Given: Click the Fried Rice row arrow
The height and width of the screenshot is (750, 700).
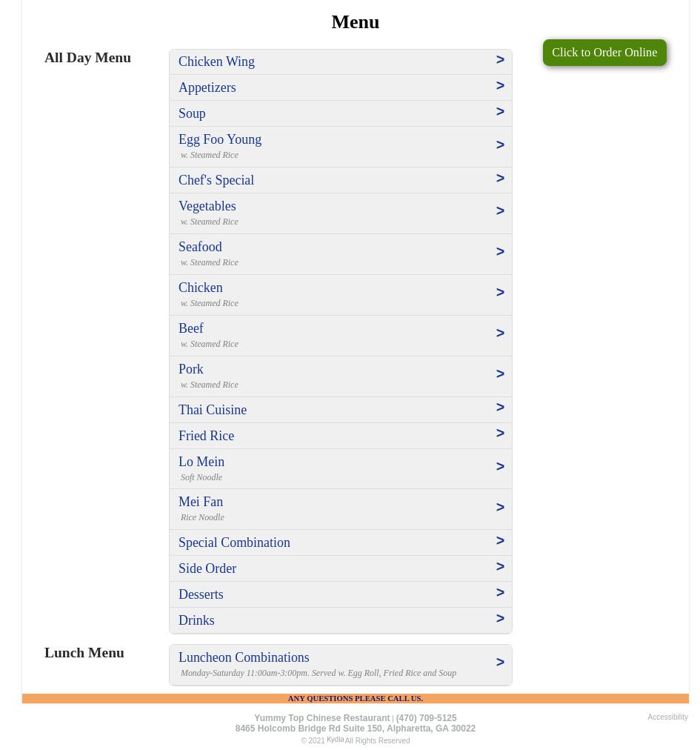Looking at the screenshot, I should click(x=500, y=434).
